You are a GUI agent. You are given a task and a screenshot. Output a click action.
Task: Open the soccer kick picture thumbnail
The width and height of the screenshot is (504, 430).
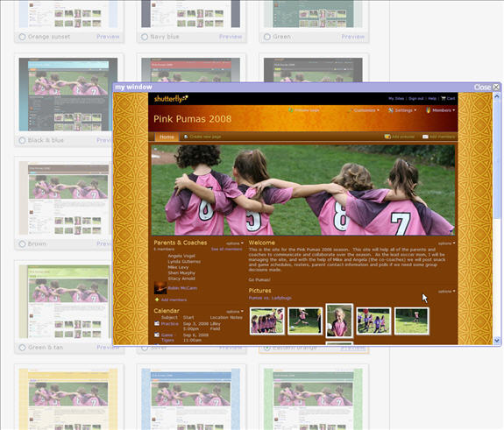tap(305, 321)
